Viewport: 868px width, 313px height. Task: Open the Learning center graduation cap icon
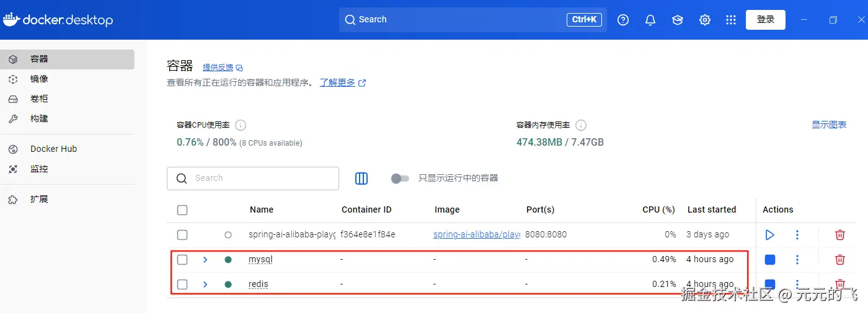pos(678,20)
